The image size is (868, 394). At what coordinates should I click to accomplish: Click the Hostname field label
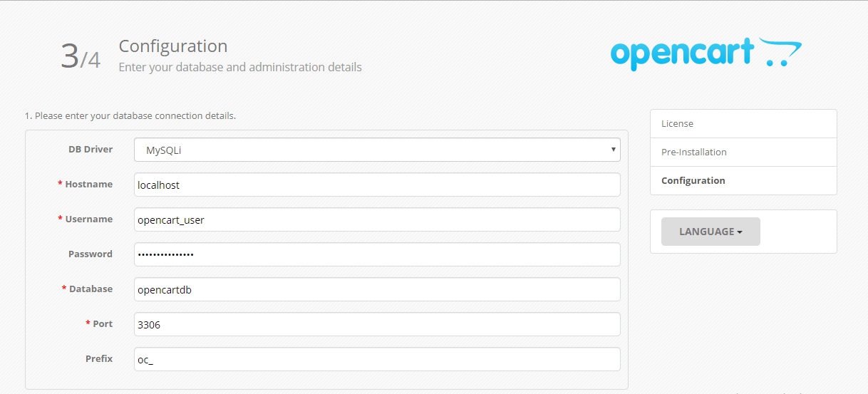pyautogui.click(x=88, y=184)
